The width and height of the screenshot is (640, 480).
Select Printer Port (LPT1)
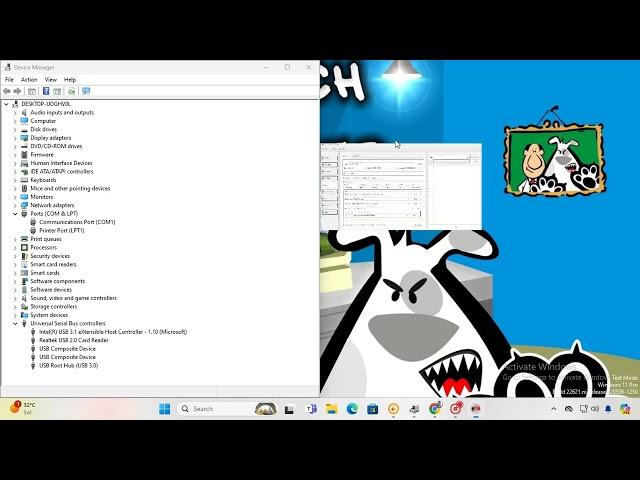(62, 231)
